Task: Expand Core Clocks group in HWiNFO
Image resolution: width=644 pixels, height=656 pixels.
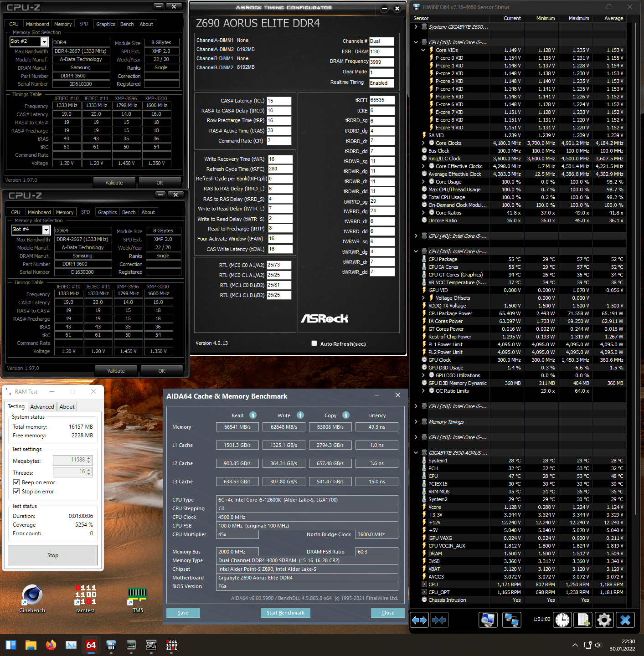Action: point(423,143)
